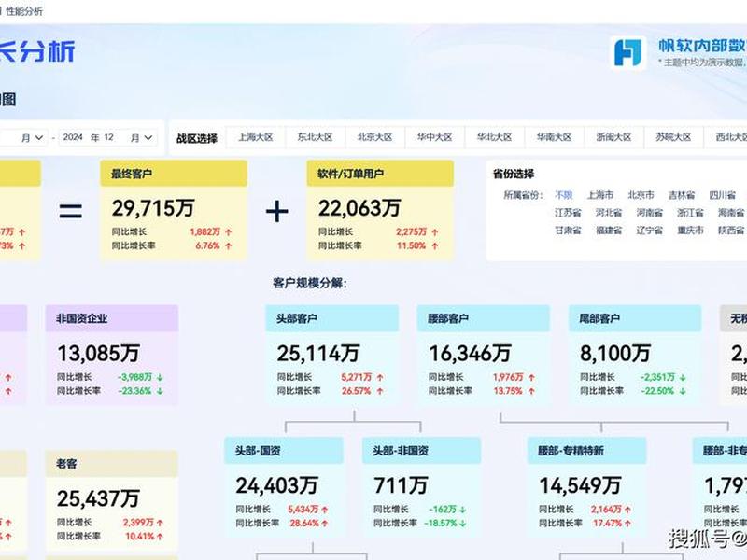This screenshot has height=560, width=747.
Task: Click the 25,114万 value
Action: [x=317, y=354]
